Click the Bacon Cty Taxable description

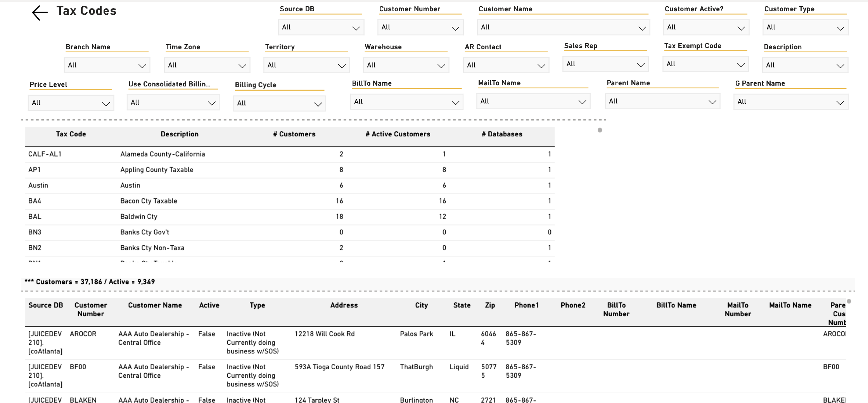coord(149,201)
